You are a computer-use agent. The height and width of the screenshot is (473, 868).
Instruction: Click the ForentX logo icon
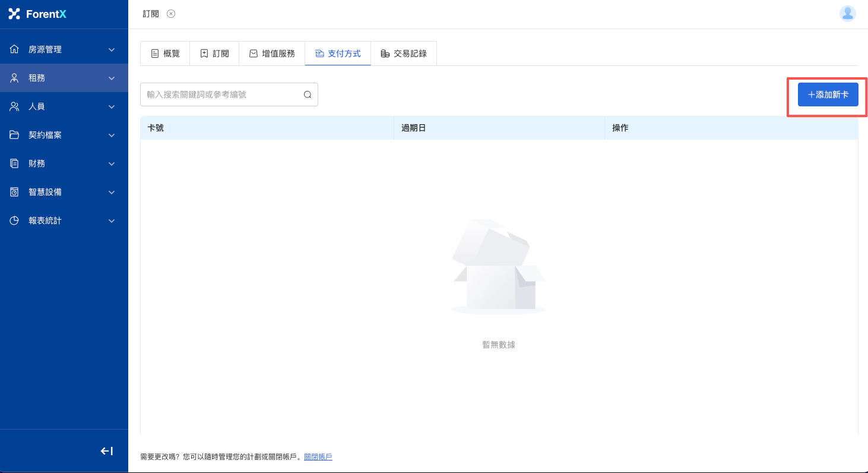coord(14,14)
